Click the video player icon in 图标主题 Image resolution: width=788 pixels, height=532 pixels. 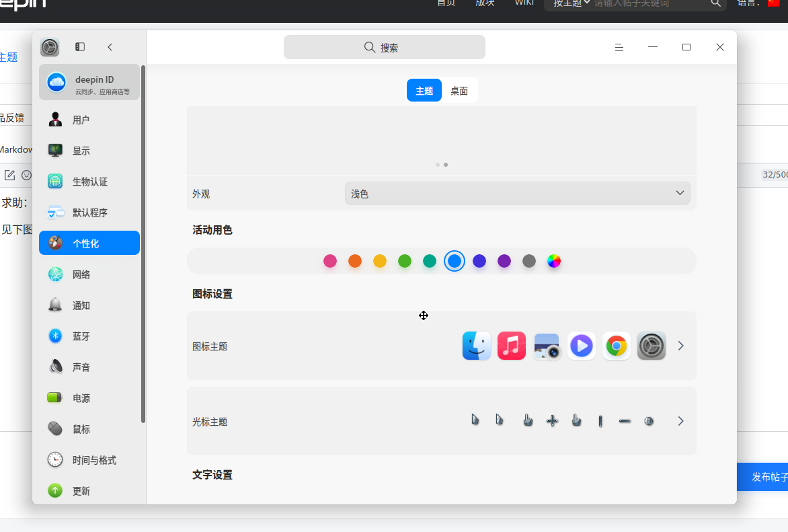(582, 346)
